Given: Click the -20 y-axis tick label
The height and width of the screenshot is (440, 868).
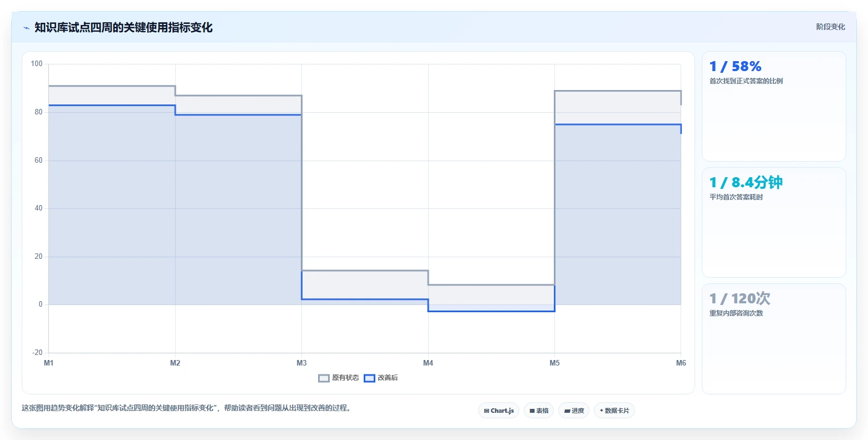Looking at the screenshot, I should tap(37, 353).
